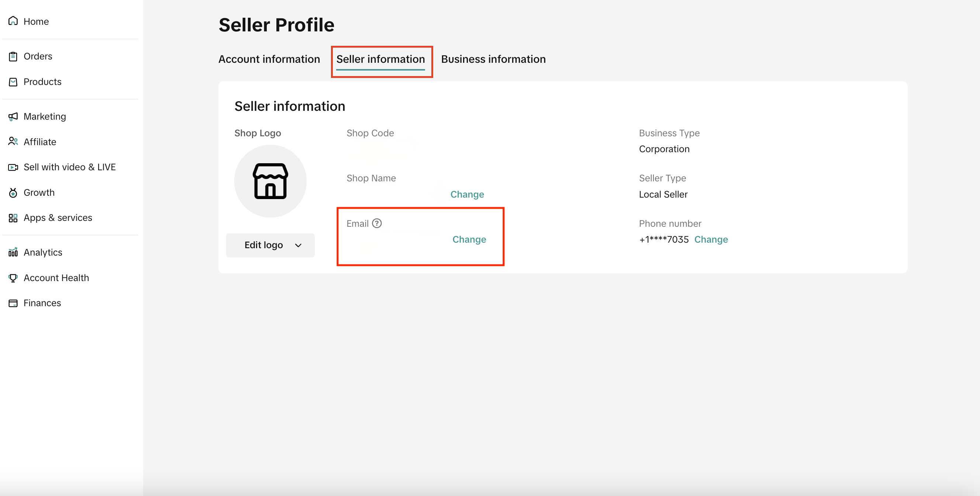Click Email help question mark icon
The height and width of the screenshot is (496, 980).
click(377, 223)
